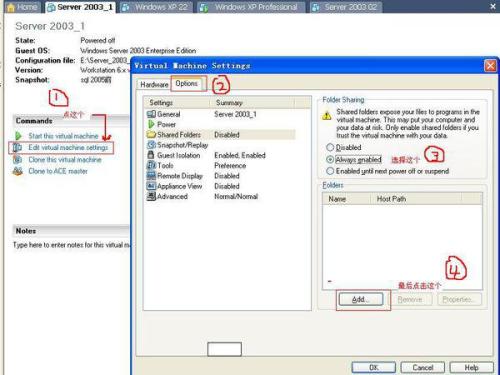Click the Windows XP 22 tab icon

[x=126, y=7]
